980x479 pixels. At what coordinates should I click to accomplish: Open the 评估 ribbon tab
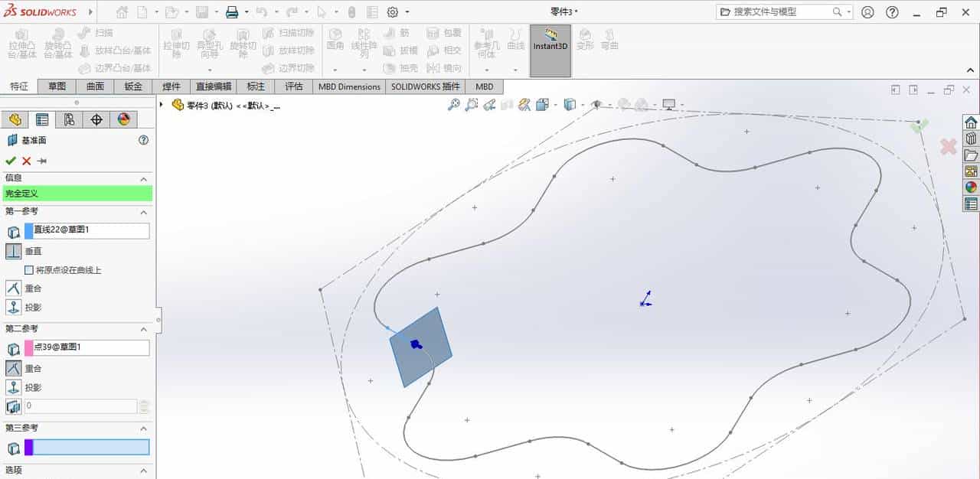coord(293,86)
